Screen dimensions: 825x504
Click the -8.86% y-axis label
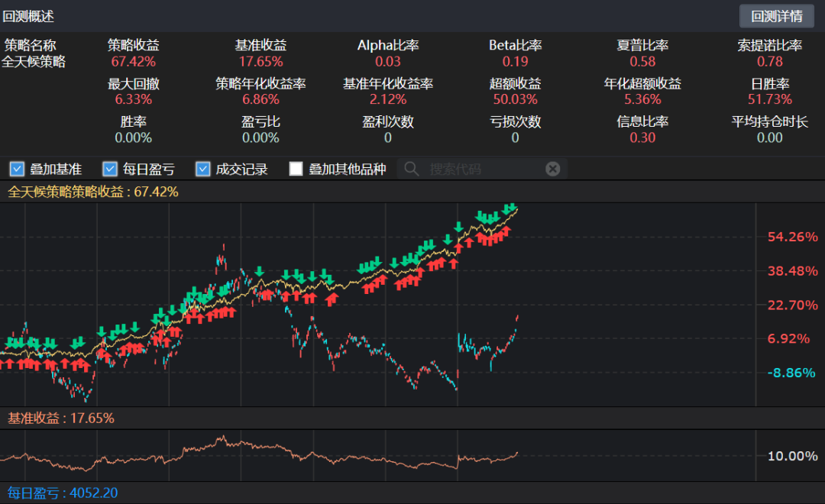coord(792,373)
